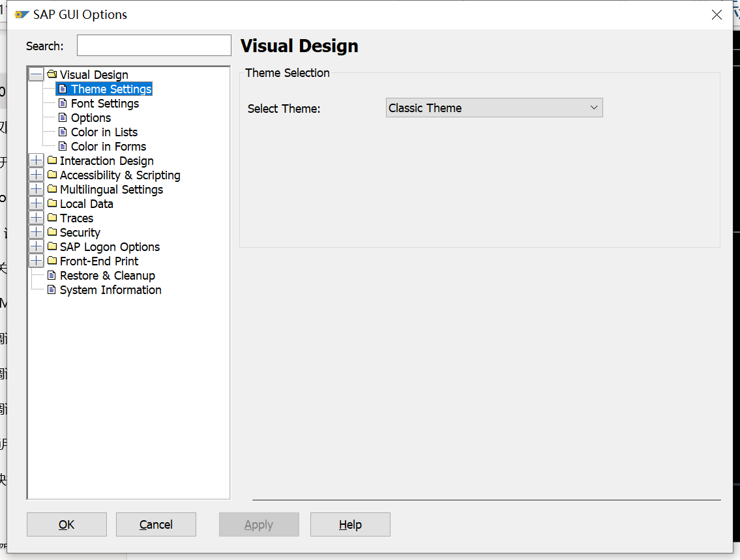Expand the Interaction Design node

[37, 160]
